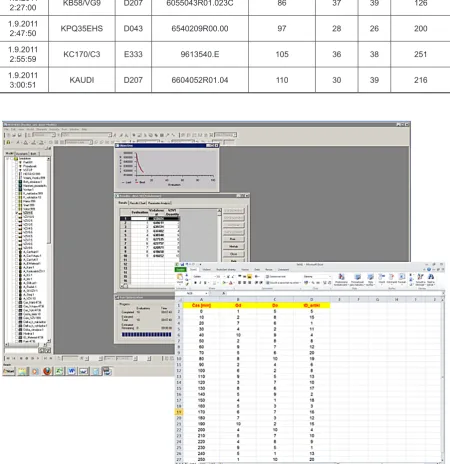Open the Word icon in the taskbar
Screen dimensions: 450x464
tap(71, 371)
